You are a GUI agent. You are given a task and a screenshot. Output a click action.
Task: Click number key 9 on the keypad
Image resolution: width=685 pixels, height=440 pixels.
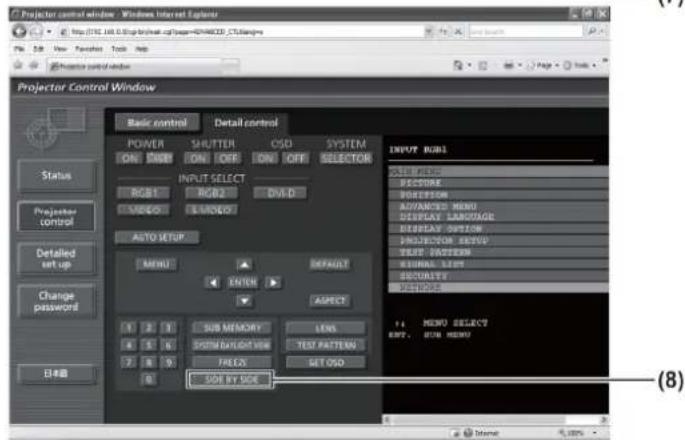tap(168, 362)
